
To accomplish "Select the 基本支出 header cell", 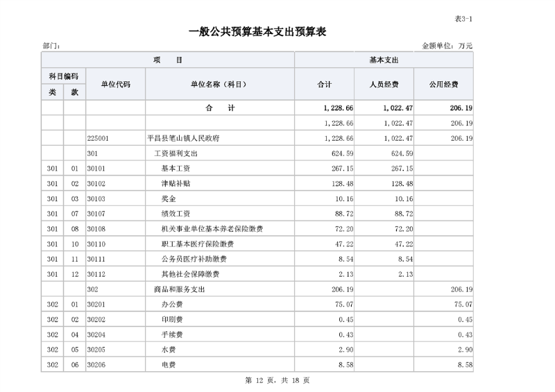I will pyautogui.click(x=384, y=60).
